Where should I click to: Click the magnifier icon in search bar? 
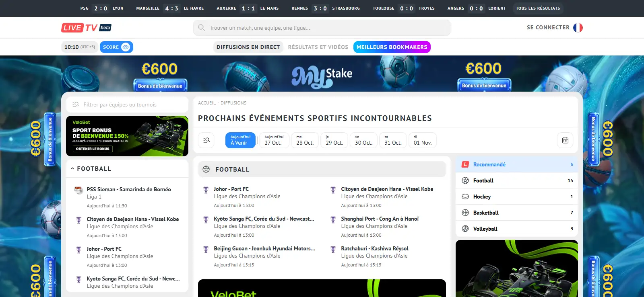pos(202,28)
